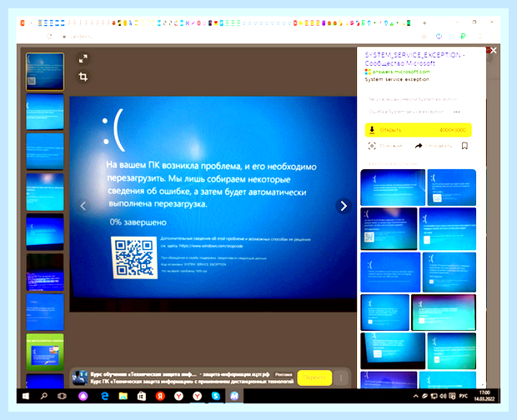Open volume control in system tray

pyautogui.click(x=443, y=396)
